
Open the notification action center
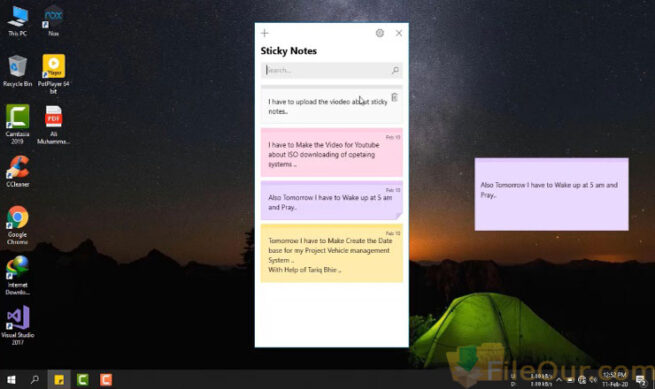tap(640, 380)
